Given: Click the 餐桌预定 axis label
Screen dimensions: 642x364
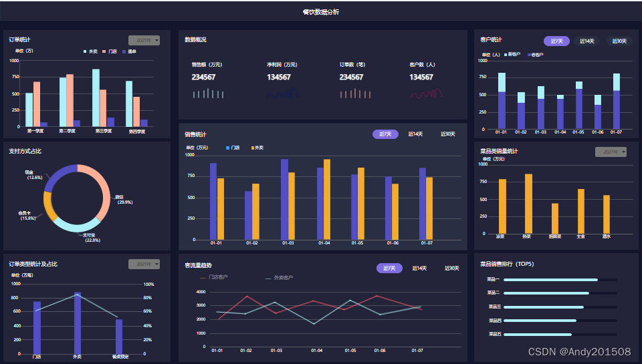Looking at the screenshot, I should 120,357.
